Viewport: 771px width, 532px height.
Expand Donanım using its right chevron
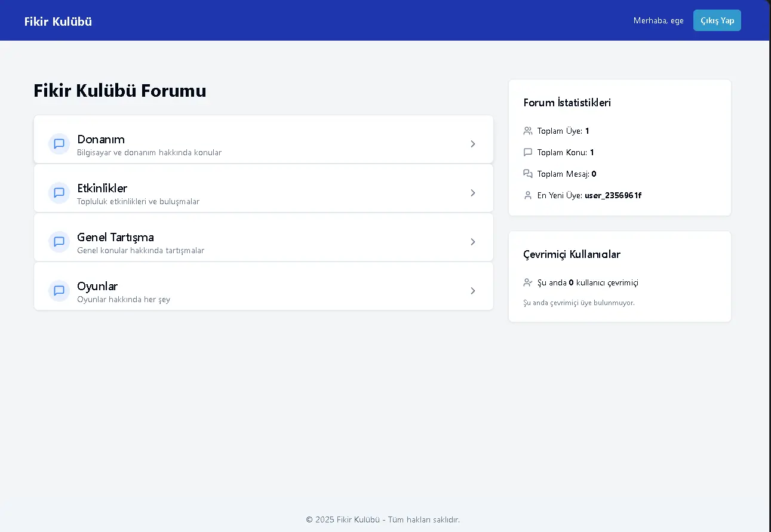472,144
